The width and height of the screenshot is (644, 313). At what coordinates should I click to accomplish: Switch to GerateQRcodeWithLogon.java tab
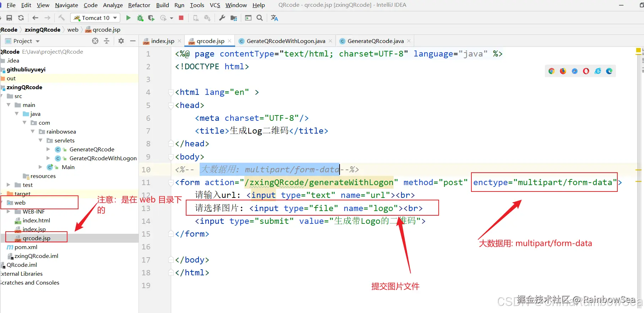click(x=286, y=41)
